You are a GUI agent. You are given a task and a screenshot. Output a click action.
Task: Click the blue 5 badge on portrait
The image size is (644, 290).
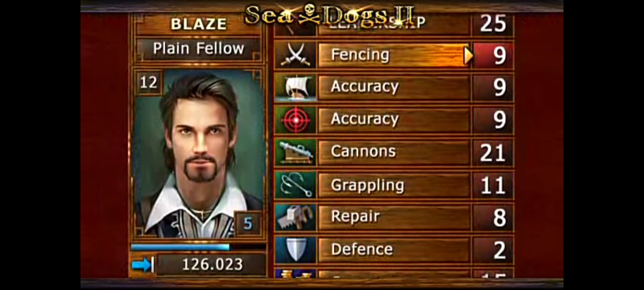click(x=248, y=223)
